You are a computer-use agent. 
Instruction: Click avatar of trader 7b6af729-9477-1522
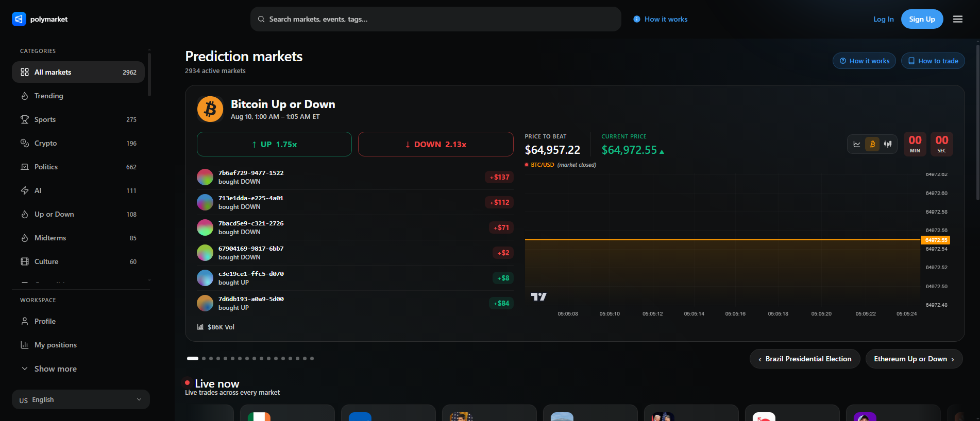pyautogui.click(x=205, y=177)
